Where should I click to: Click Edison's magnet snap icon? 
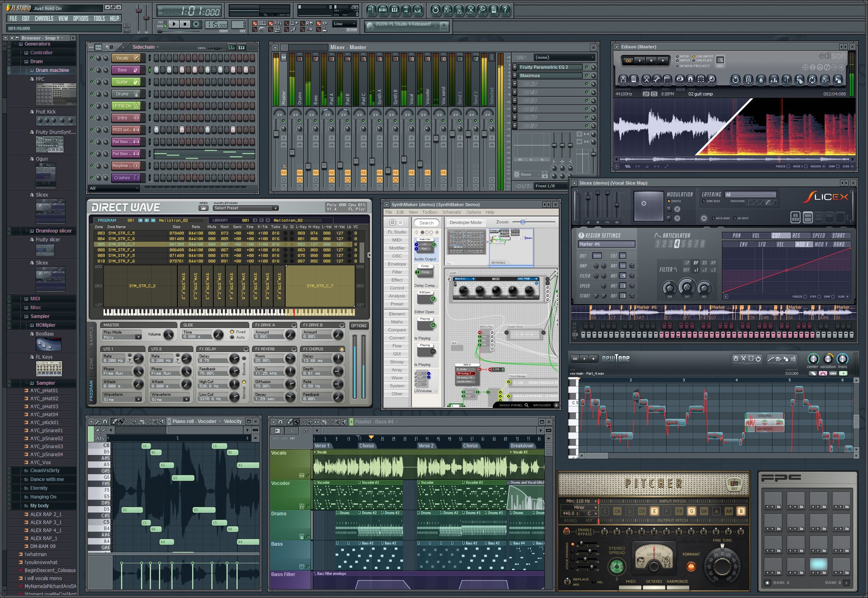point(690,79)
